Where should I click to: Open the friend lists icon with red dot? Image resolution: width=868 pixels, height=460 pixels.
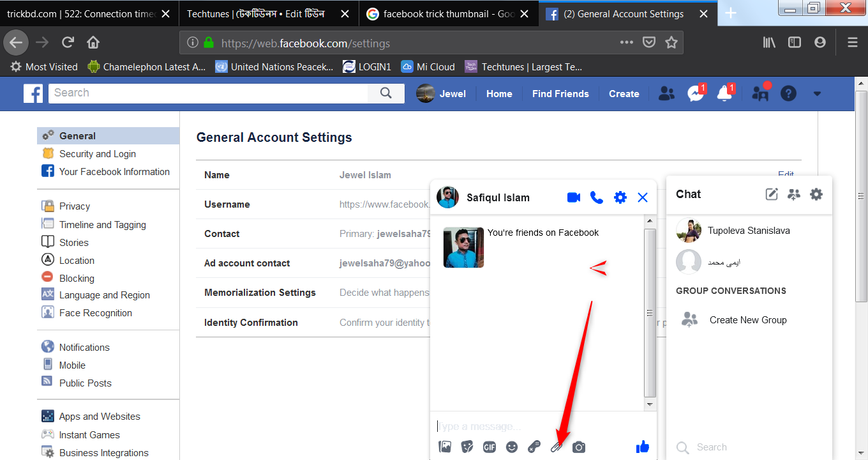[760, 93]
